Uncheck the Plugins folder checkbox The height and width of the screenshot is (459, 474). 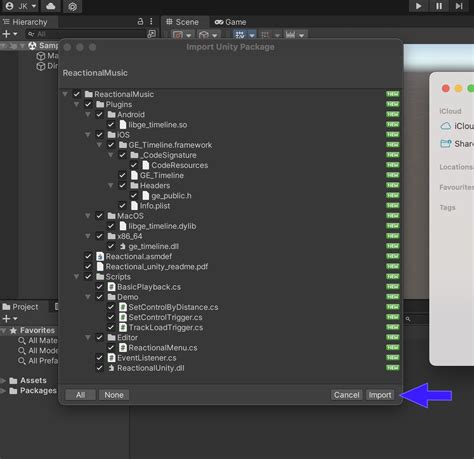coord(88,104)
